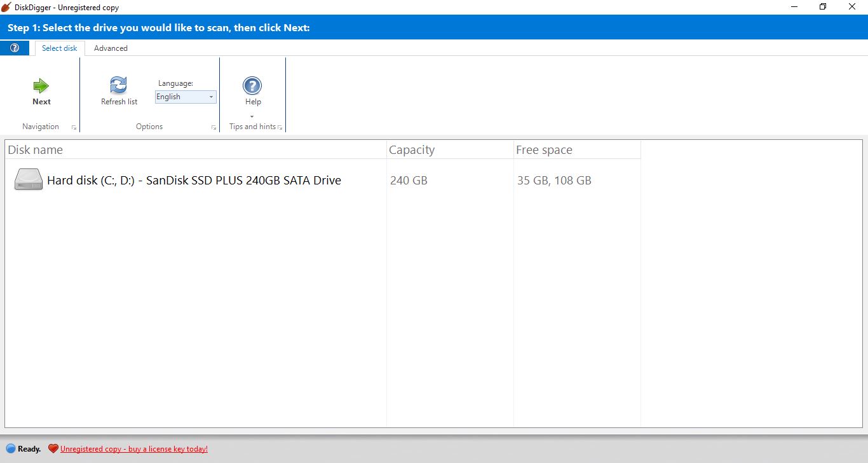This screenshot has width=868, height=463.
Task: Click the green Next arrow icon
Action: (41, 86)
